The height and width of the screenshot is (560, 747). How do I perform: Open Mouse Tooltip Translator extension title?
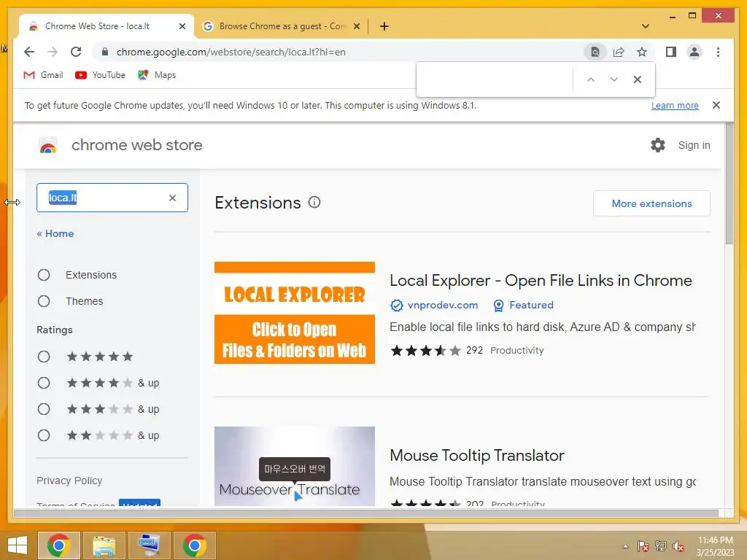[477, 456]
